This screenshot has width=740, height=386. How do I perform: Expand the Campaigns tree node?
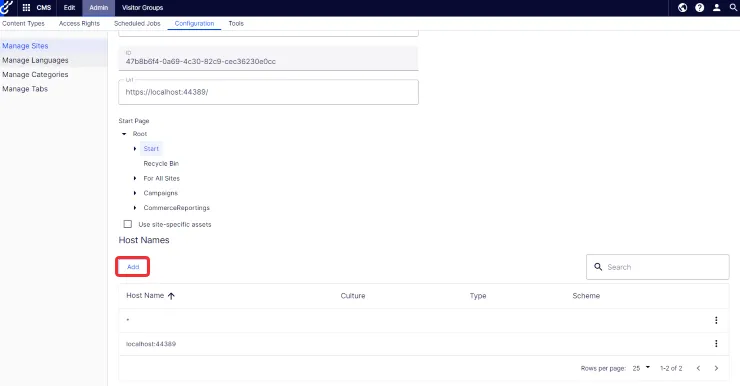pos(135,193)
